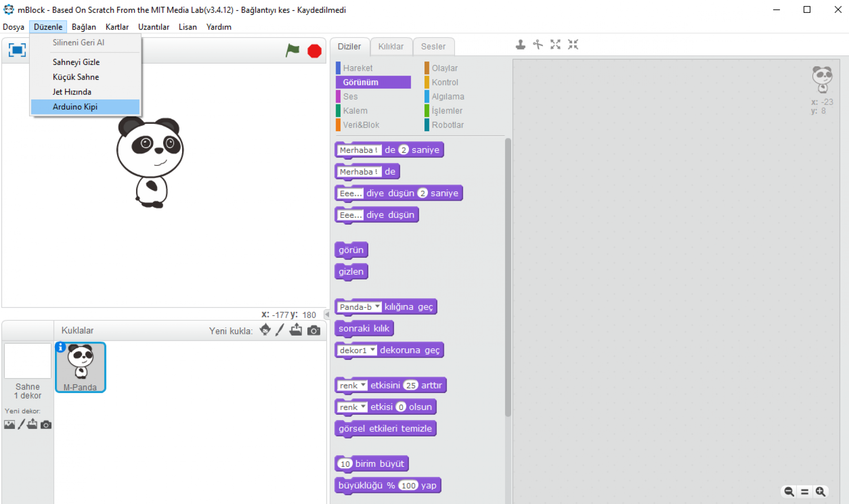Screen dimensions: 849x504
Task: Select the Algılama block category
Action: point(462,96)
